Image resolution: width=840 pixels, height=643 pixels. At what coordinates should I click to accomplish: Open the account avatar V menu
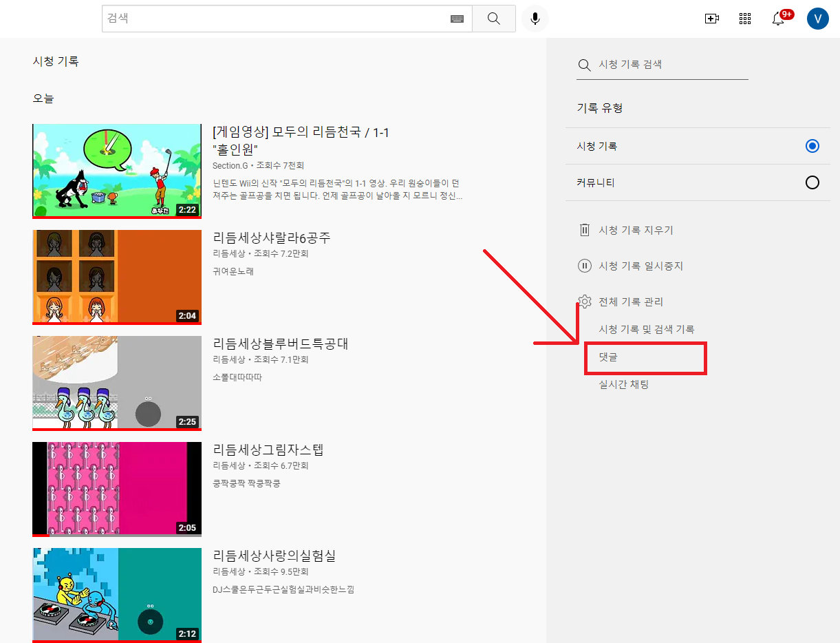pyautogui.click(x=818, y=19)
